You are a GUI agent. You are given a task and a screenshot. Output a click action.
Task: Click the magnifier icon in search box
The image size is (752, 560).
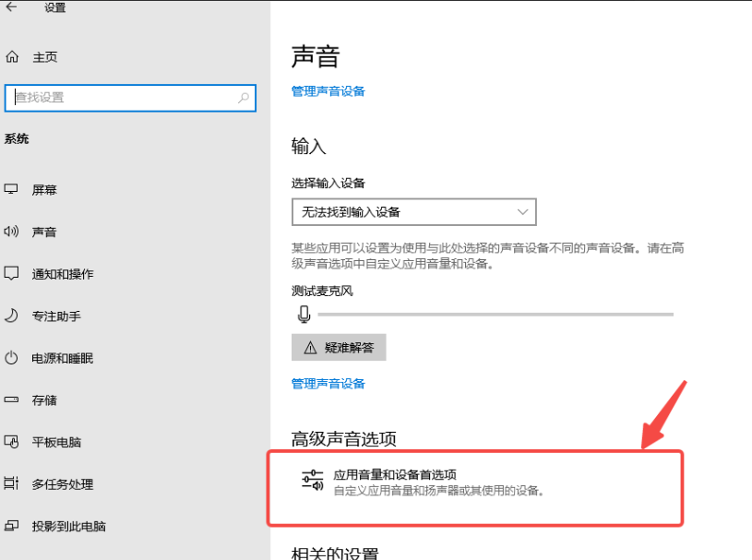click(244, 98)
